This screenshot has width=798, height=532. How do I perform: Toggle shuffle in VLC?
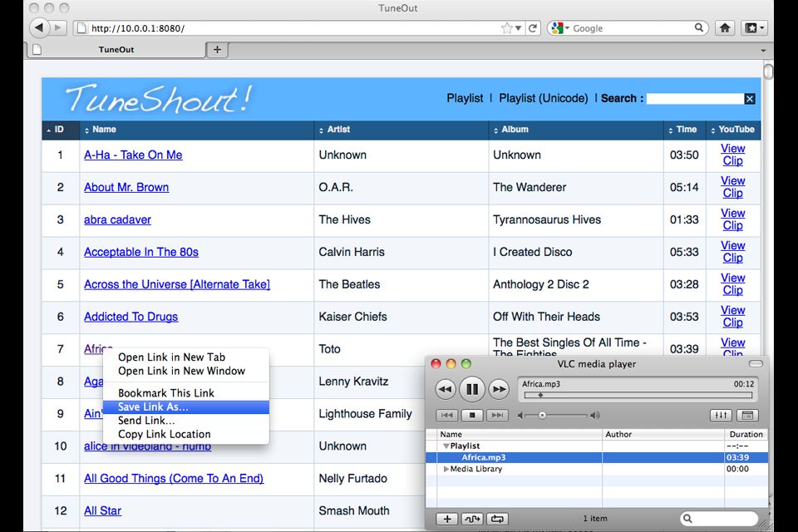point(472,519)
